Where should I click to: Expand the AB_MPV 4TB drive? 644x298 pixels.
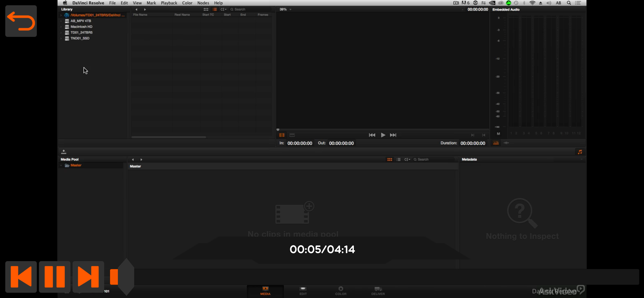coord(61,21)
